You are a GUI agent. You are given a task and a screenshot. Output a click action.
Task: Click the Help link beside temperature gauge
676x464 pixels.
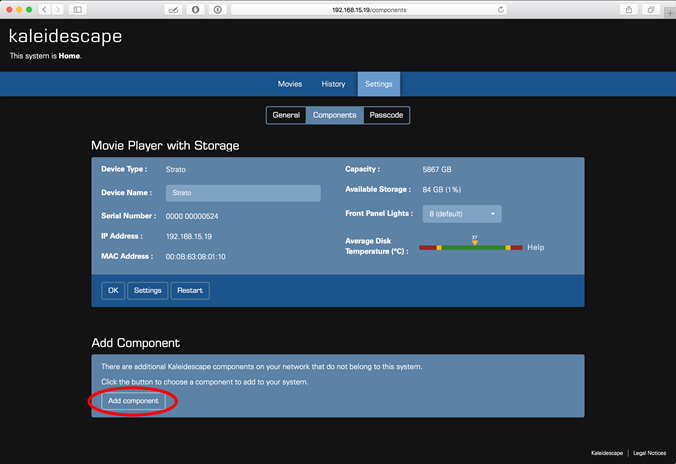536,247
